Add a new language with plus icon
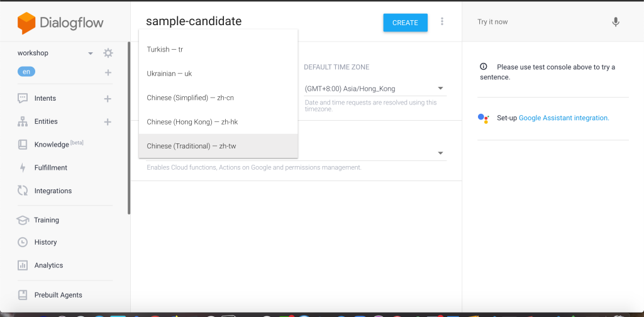Viewport: 644px width, 317px height. pos(108,72)
